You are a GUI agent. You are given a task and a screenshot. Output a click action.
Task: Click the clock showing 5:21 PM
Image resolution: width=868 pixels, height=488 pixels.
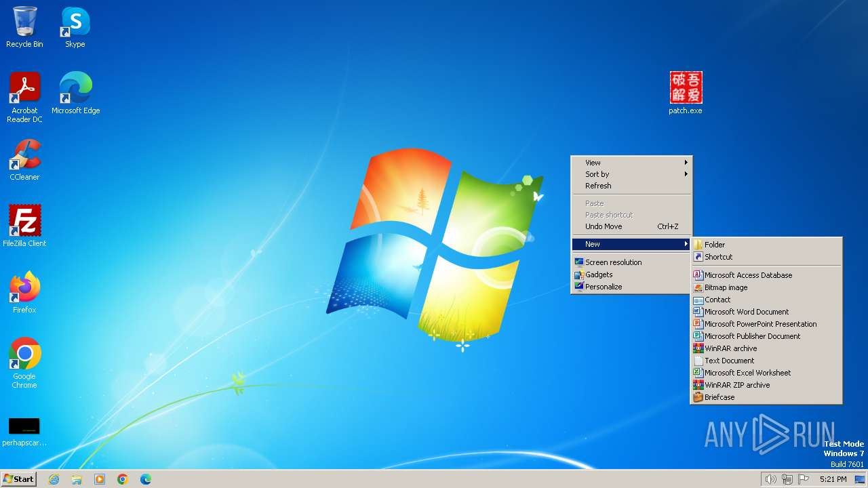833,479
